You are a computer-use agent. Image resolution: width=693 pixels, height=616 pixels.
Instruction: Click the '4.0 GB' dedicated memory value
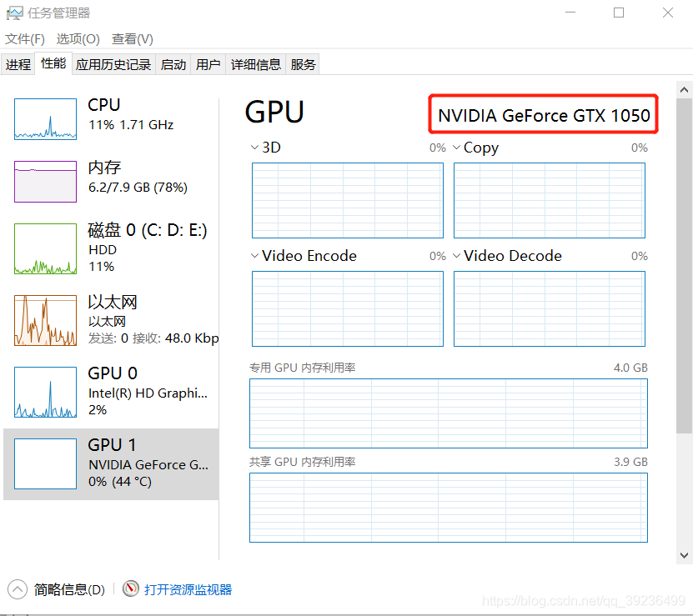click(x=630, y=368)
